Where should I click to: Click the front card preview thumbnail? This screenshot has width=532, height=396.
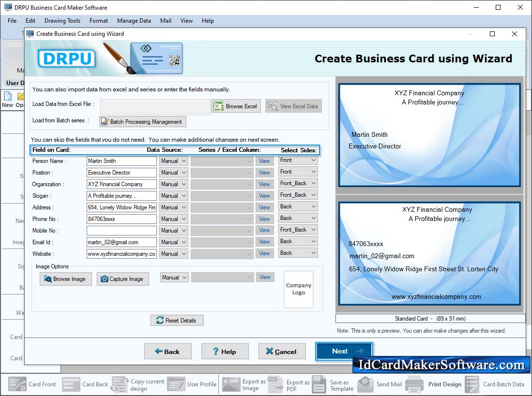429,135
